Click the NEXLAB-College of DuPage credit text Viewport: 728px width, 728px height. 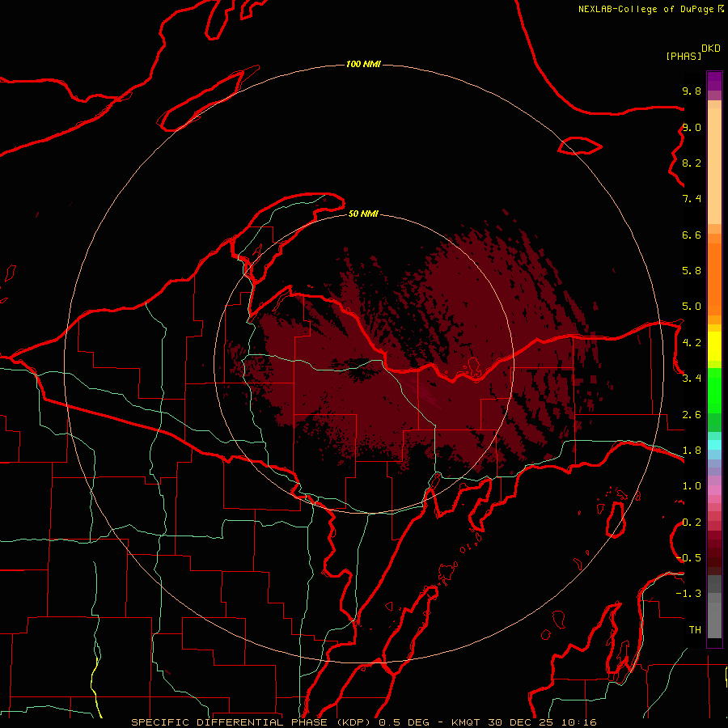pyautogui.click(x=645, y=9)
